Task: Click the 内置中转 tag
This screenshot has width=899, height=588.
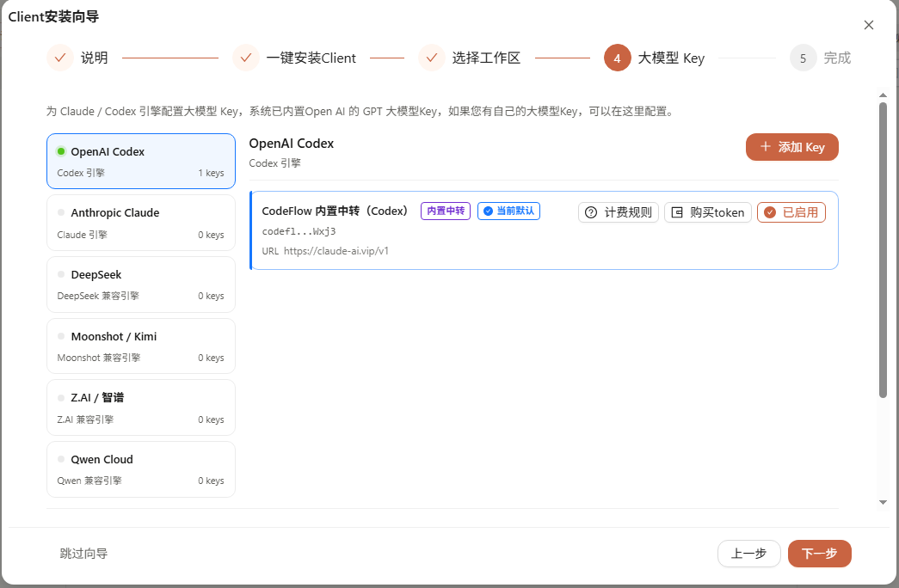Action: click(446, 211)
